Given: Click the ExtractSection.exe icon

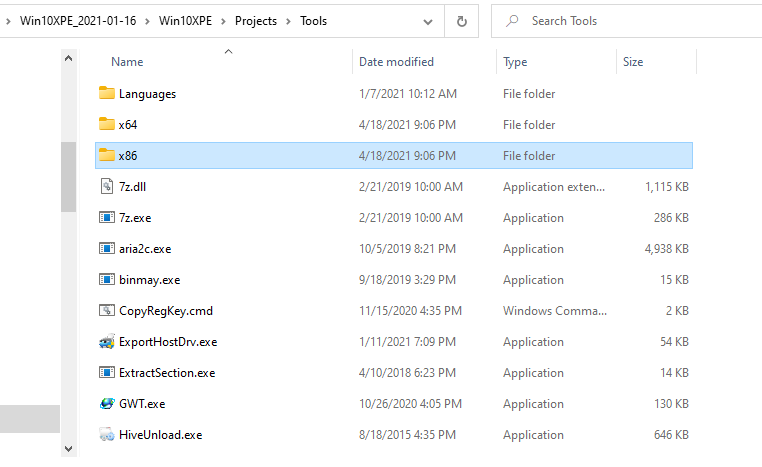Looking at the screenshot, I should [x=106, y=373].
